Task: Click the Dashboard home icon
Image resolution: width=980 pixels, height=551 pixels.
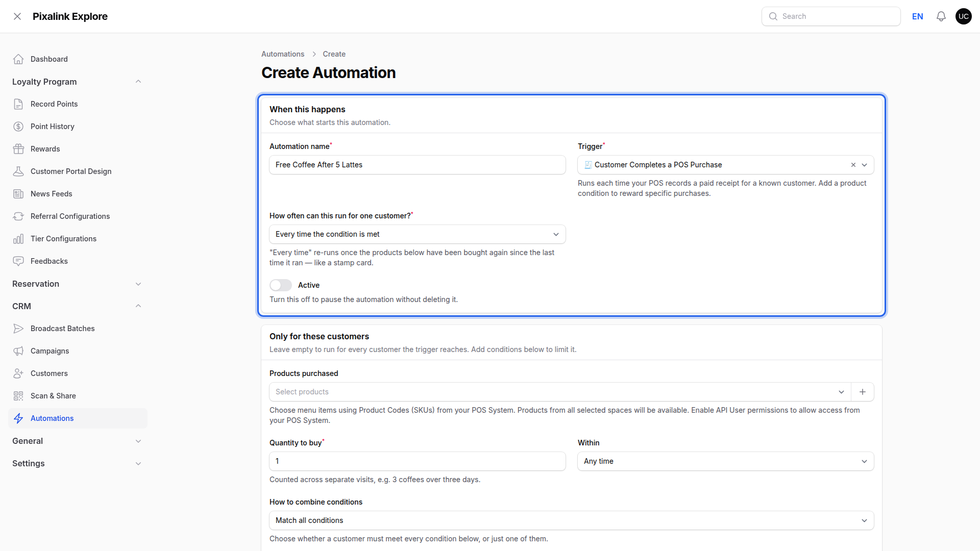Action: [18, 59]
